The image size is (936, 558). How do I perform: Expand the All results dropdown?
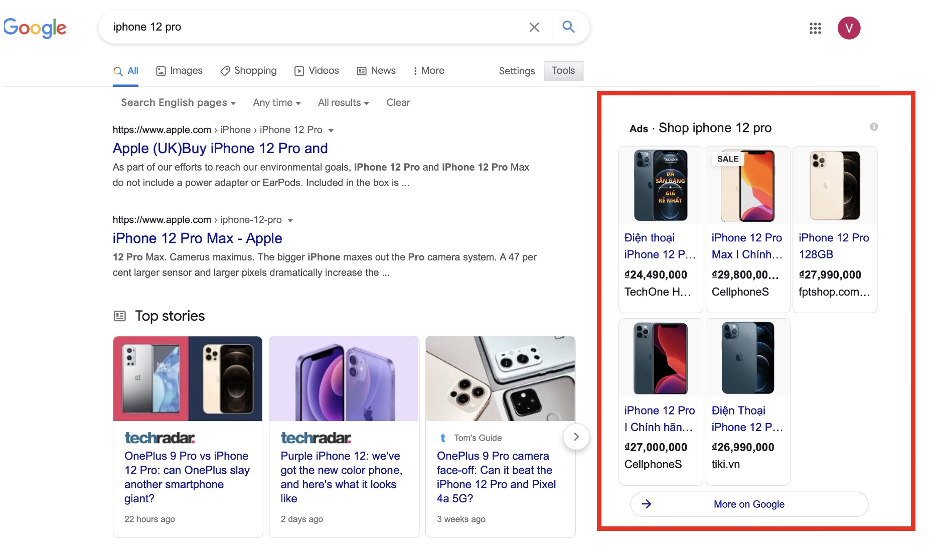pyautogui.click(x=343, y=103)
